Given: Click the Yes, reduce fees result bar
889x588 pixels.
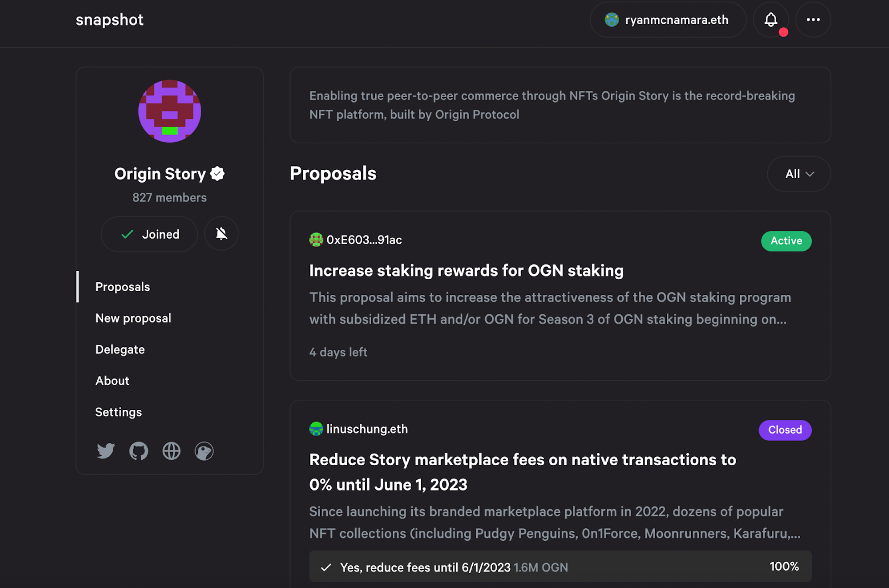Looking at the screenshot, I should click(560, 567).
